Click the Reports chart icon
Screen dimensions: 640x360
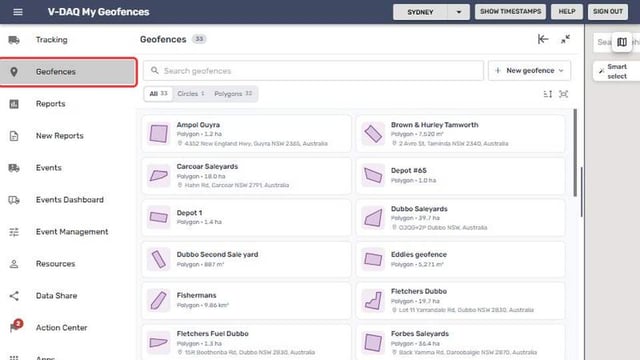coord(14,104)
